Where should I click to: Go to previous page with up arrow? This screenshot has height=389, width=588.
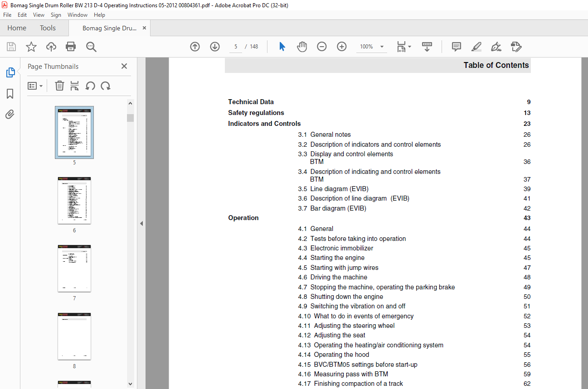(x=195, y=47)
